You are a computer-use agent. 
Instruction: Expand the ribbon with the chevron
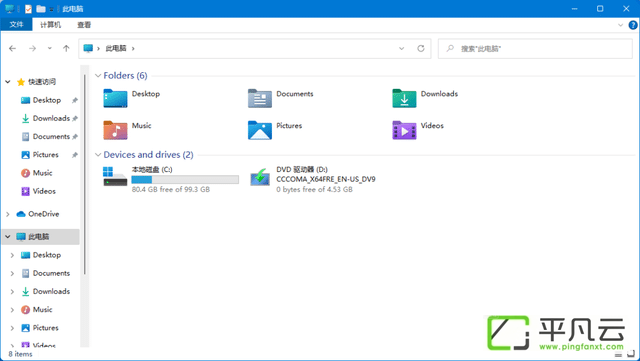click(620, 25)
